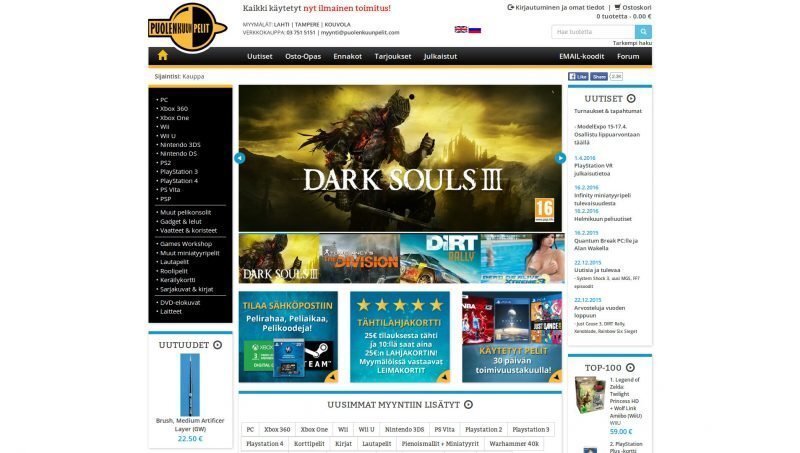The height and width of the screenshot is (453, 800).
Task: Click the Facebook Like button
Action: point(578,76)
